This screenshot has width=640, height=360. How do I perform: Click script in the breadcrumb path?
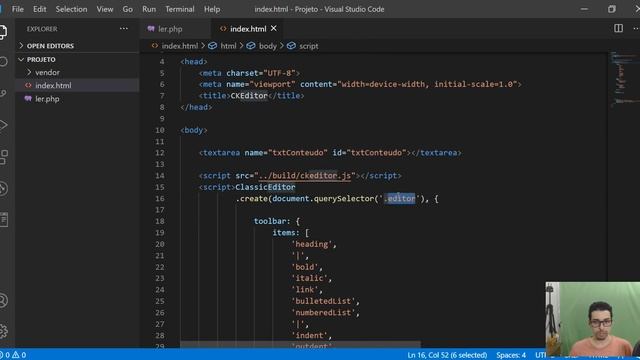[x=309, y=46]
